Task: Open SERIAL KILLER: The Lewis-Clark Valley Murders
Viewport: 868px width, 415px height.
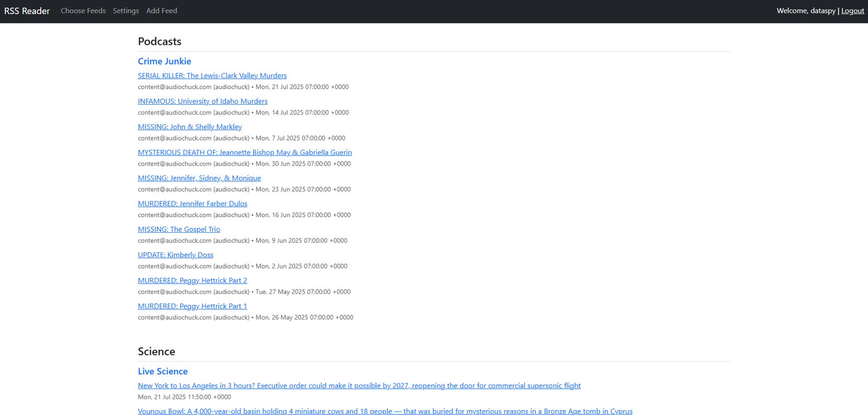Action: [212, 75]
